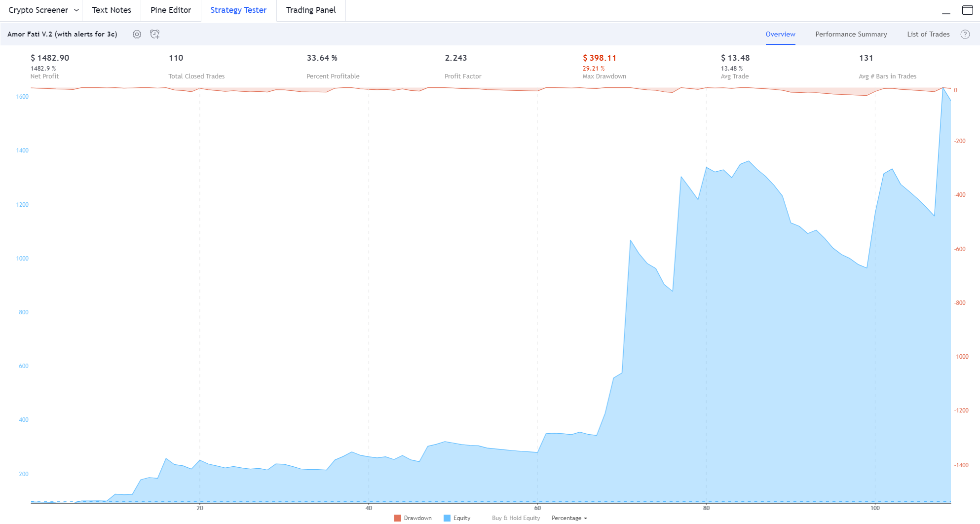Screen dimensions: 980x524
Task: Expand the Crypto Screener dropdown arrow
Action: coord(76,10)
